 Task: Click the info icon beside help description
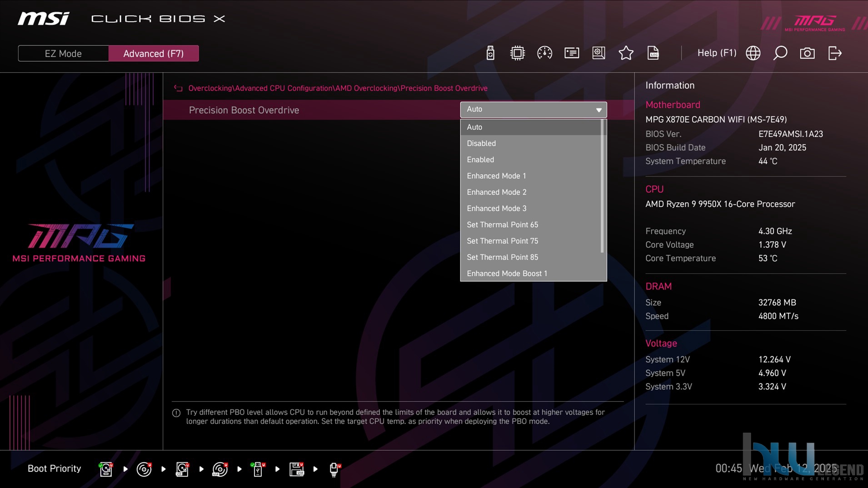(176, 413)
